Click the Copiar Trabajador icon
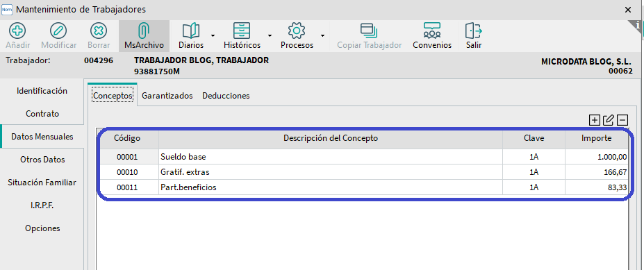This screenshot has width=644, height=270. coord(369,31)
